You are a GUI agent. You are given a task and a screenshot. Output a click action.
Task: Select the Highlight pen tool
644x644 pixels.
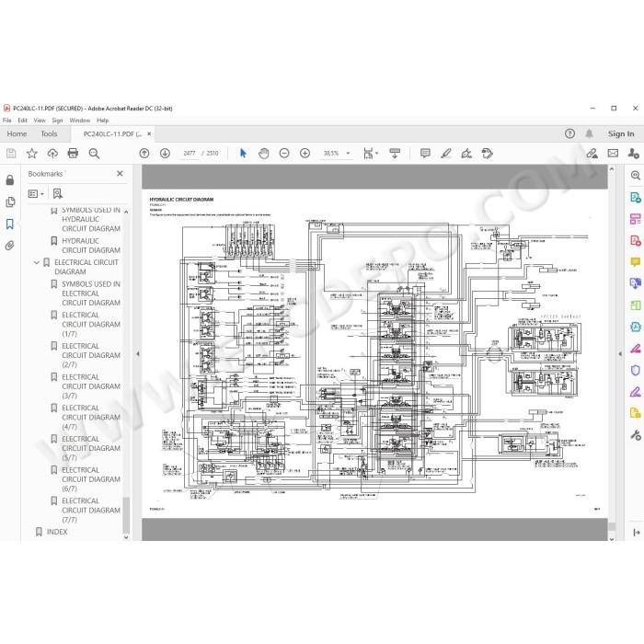coord(446,154)
